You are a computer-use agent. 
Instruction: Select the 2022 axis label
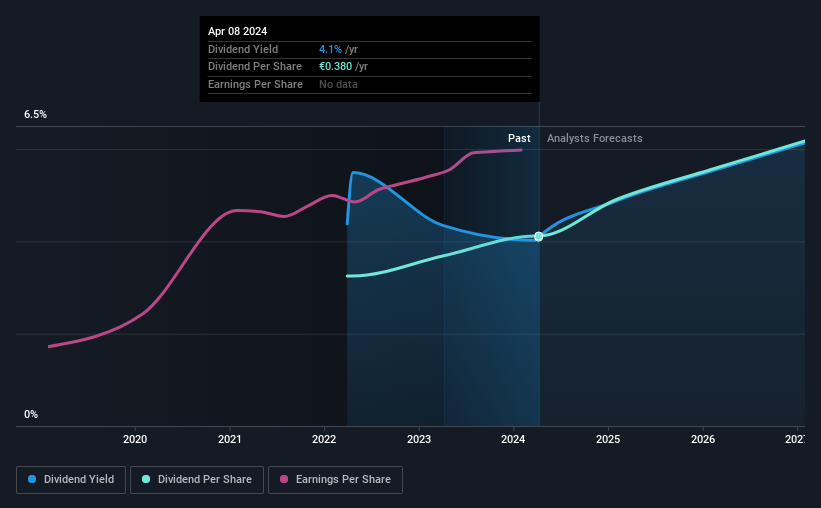pyautogui.click(x=324, y=439)
